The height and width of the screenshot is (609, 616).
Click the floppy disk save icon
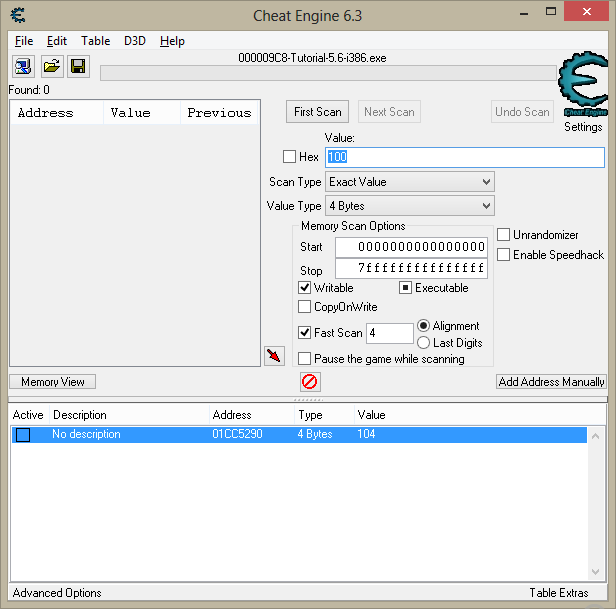pos(78,66)
